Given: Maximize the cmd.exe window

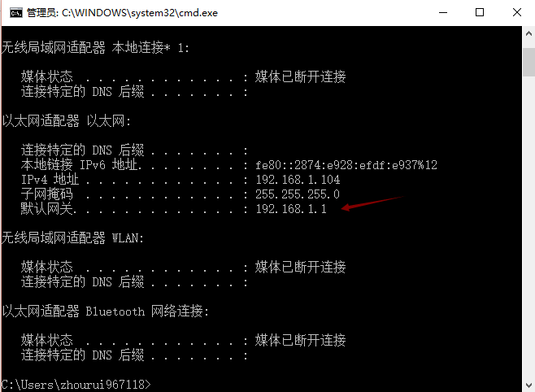Looking at the screenshot, I should point(480,13).
